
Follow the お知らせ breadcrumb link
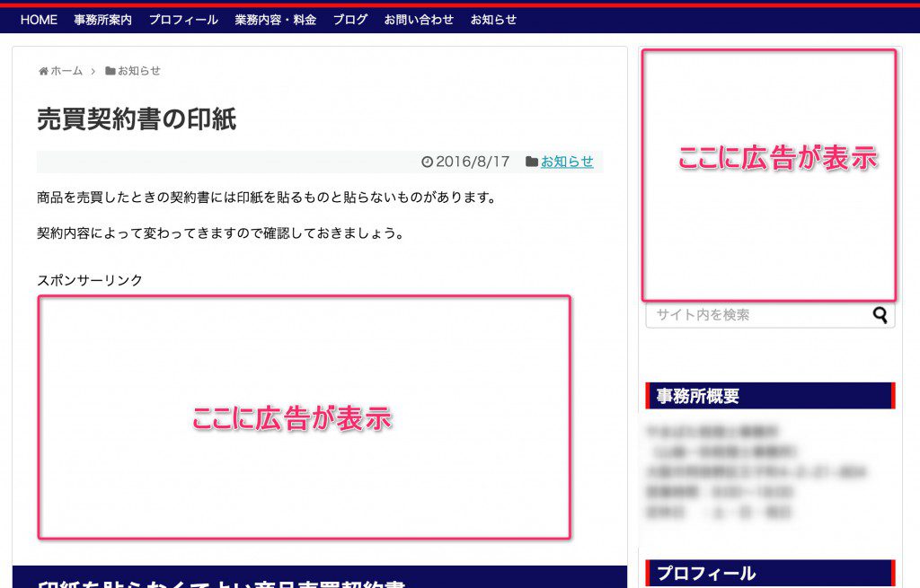click(139, 71)
